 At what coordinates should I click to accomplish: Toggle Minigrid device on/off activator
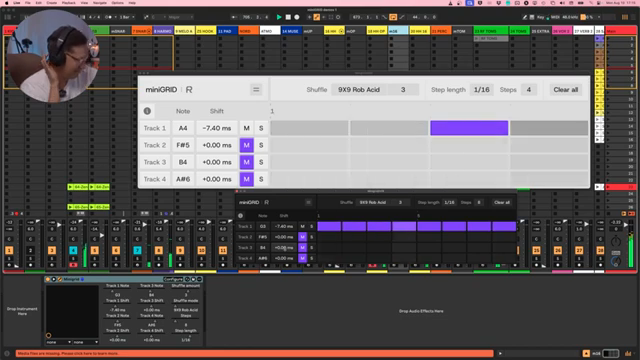(x=48, y=279)
